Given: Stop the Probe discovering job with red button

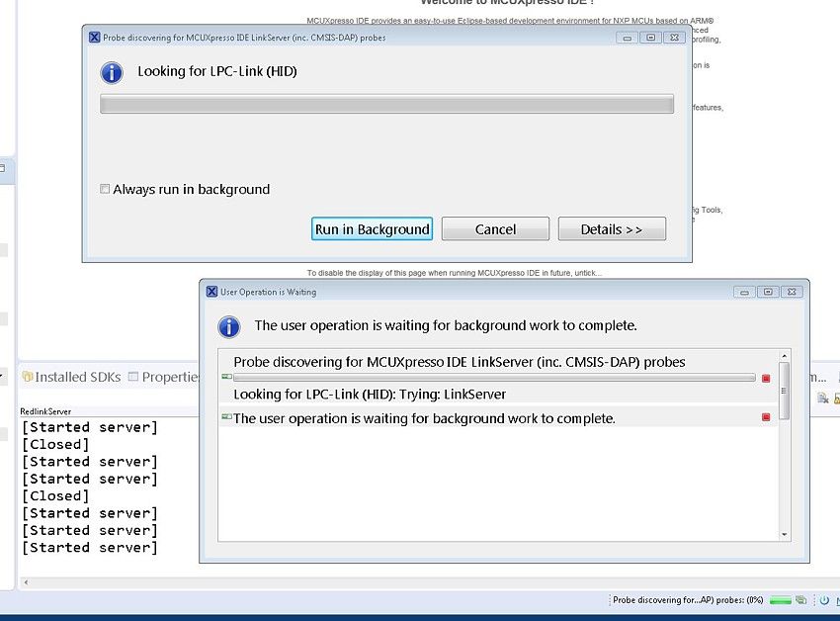Looking at the screenshot, I should [766, 378].
